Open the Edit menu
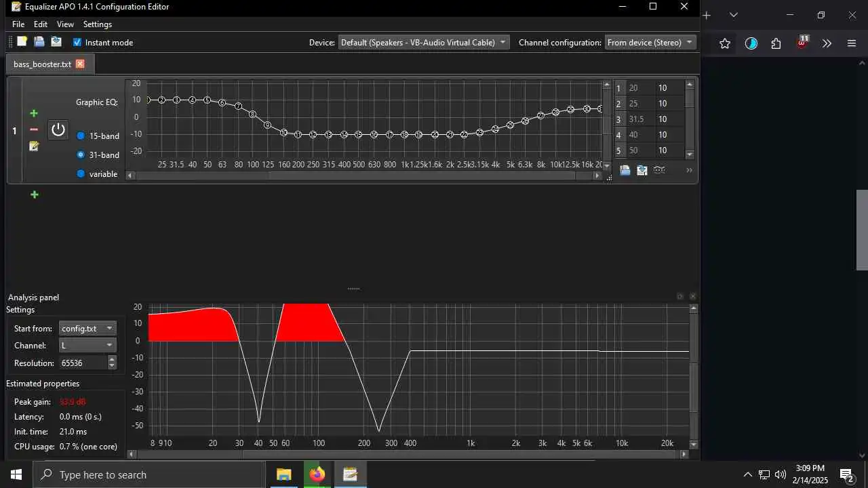The height and width of the screenshot is (488, 868). [41, 24]
